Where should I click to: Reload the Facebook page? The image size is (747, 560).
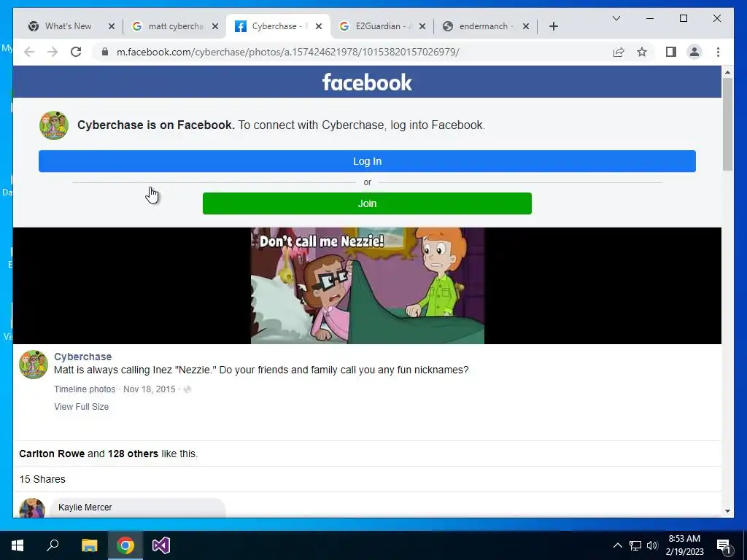(76, 52)
